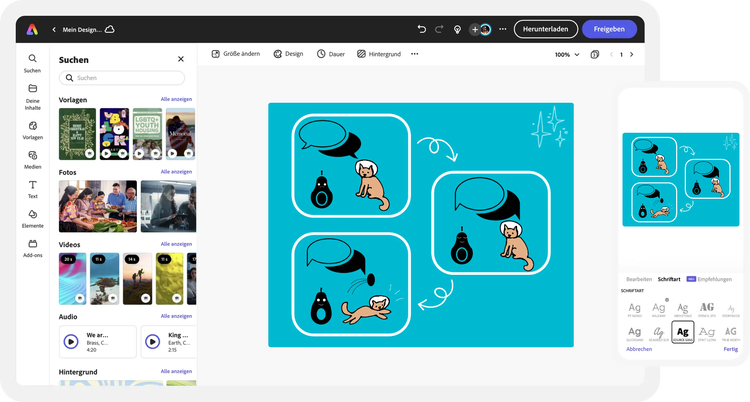Image resolution: width=750 pixels, height=402 pixels.
Task: Choose the Quicksand font sample
Action: click(635, 334)
